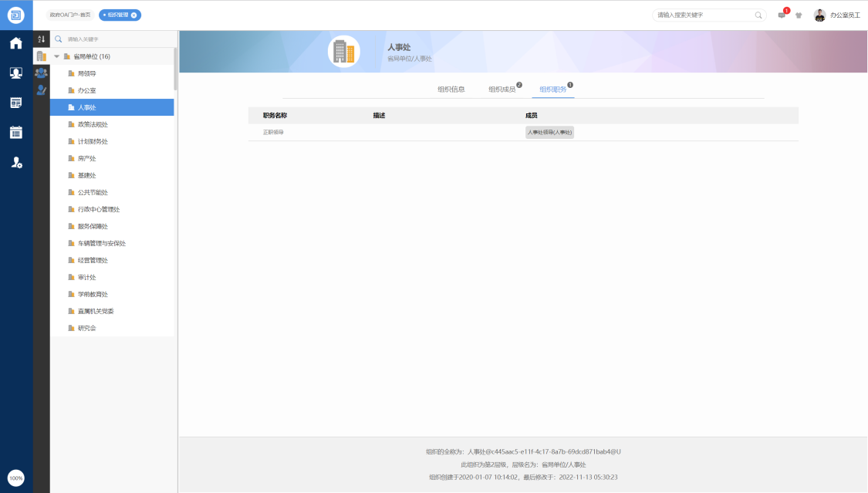Click the organization tree scrollbar
This screenshot has height=493, width=868.
point(175,69)
